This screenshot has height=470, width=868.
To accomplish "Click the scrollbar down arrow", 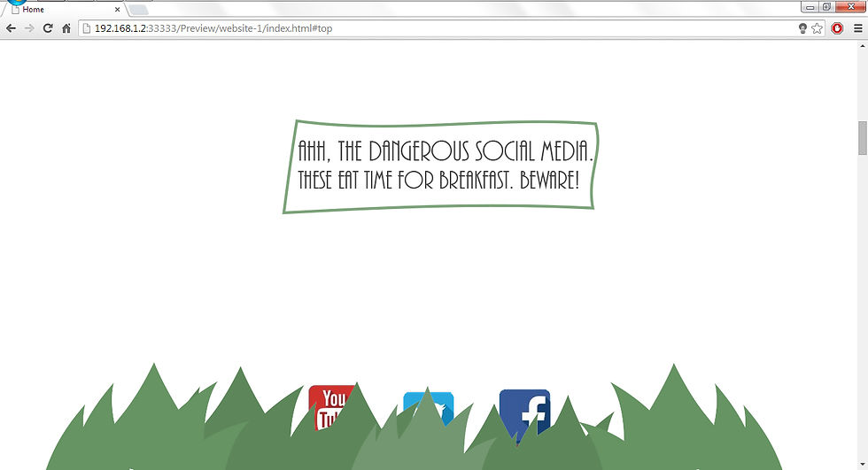I will (863, 465).
